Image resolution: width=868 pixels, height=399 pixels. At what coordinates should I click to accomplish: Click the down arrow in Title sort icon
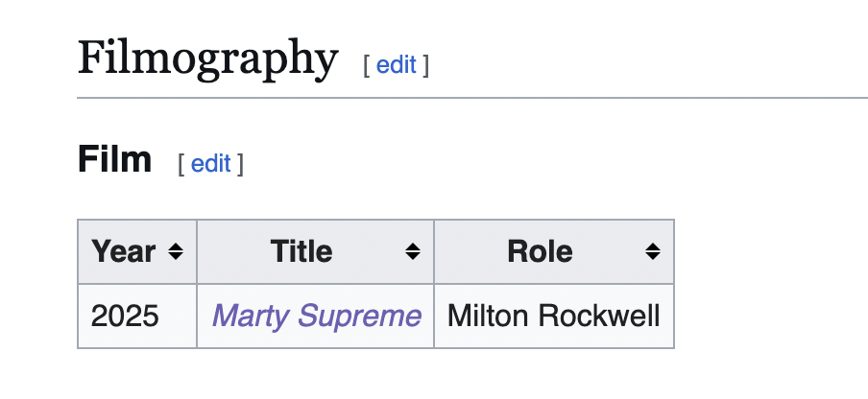click(x=412, y=256)
